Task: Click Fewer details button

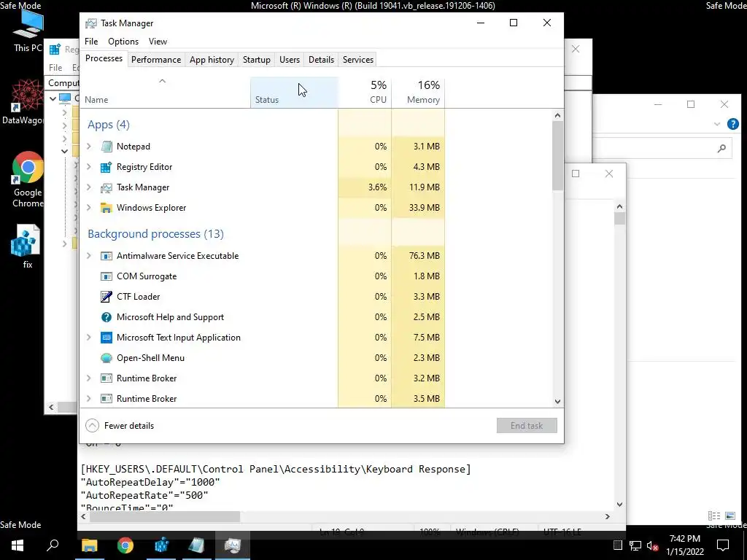Action: tap(120, 426)
